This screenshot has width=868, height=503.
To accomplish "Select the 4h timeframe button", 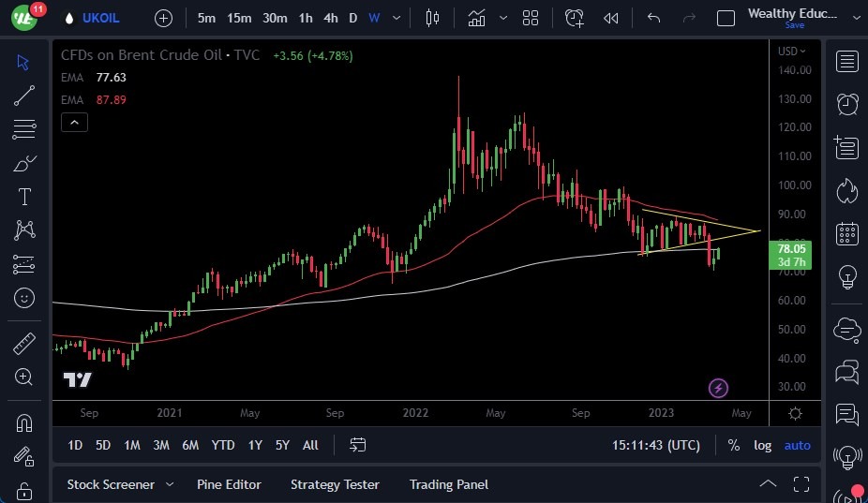I will tap(330, 18).
